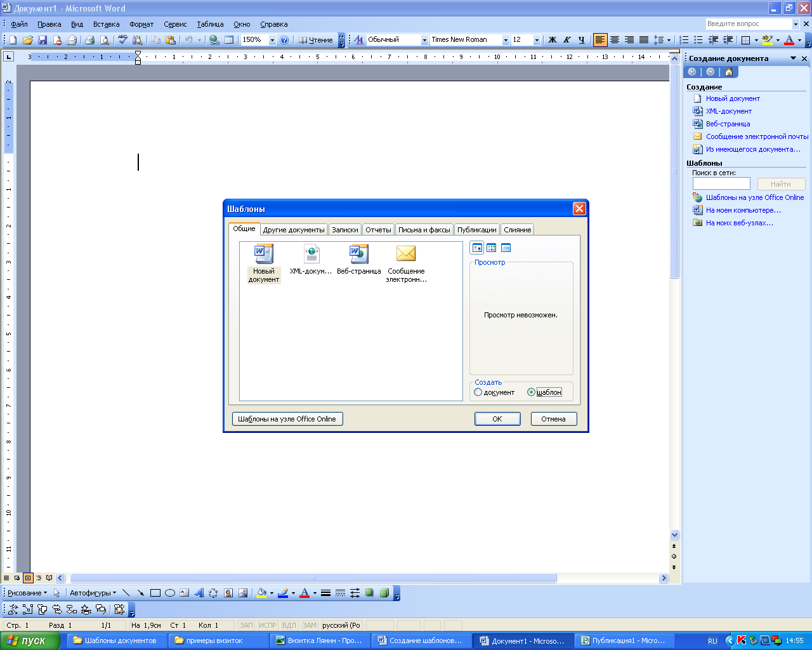
Task: Click the yellow fill color bucket swatch
Action: 261,593
